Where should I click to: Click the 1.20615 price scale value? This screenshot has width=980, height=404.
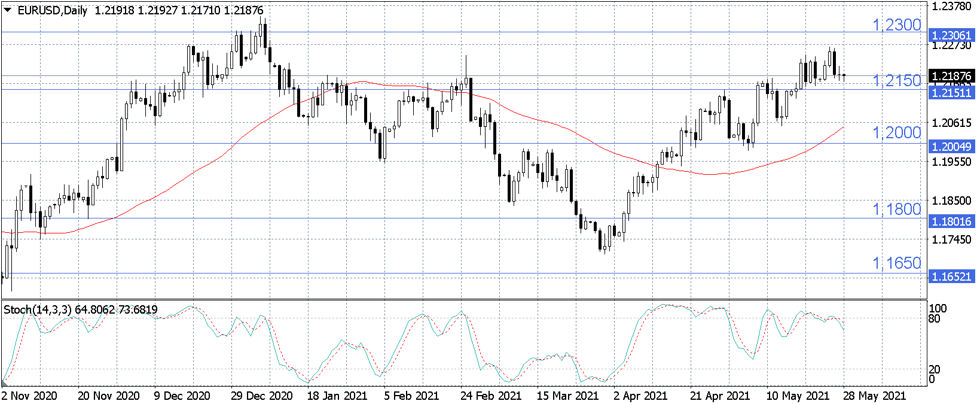pos(952,123)
